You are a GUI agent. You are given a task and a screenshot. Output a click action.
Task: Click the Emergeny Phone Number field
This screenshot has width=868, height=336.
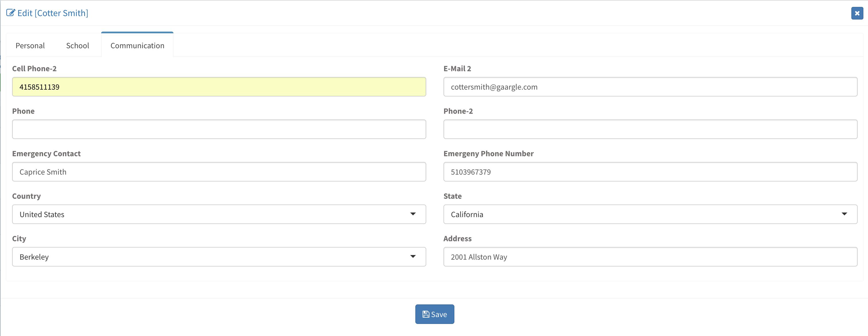pos(650,172)
